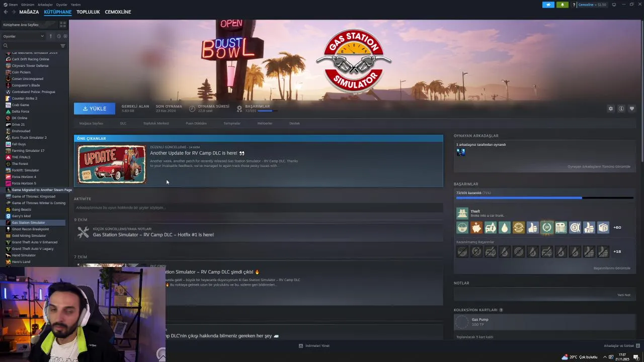Open game settings gear icon
644x362 pixels.
(611, 109)
